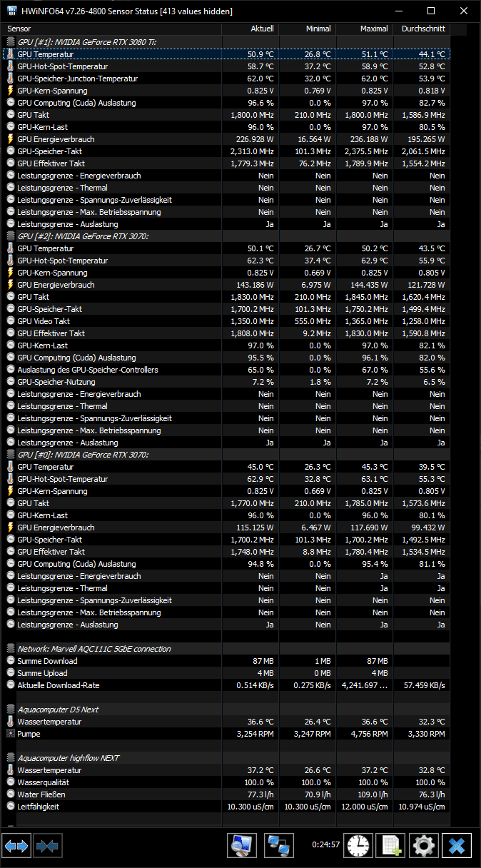Click icon beside Auslastung des GPU-Speicher-Controllers
The height and width of the screenshot is (868, 481).
[11, 370]
